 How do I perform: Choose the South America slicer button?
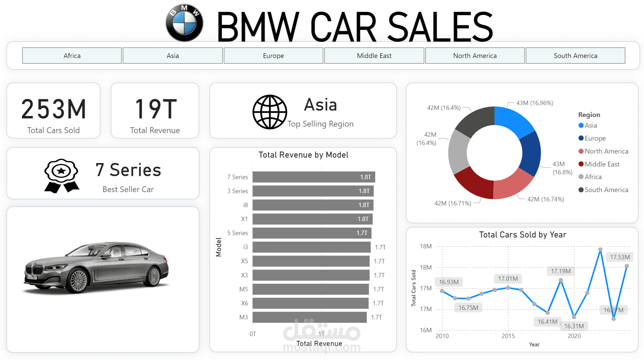pyautogui.click(x=575, y=56)
